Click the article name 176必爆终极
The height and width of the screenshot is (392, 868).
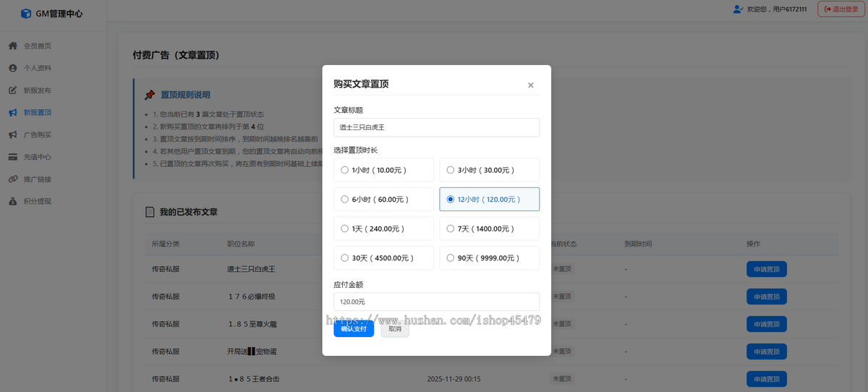(251, 297)
